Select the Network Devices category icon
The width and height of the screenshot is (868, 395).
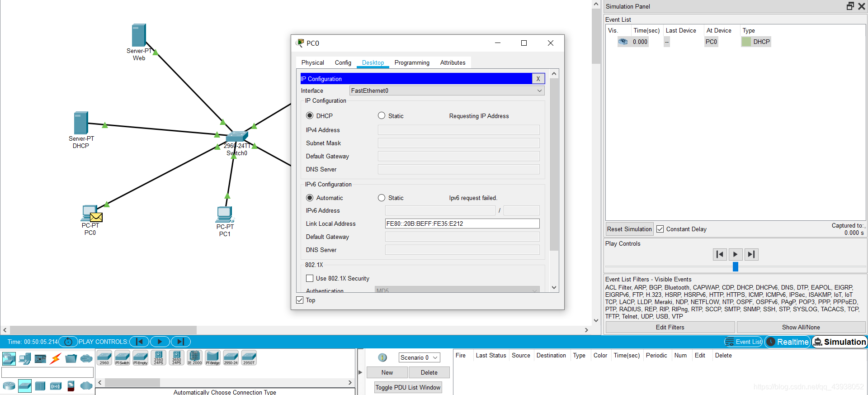point(9,359)
